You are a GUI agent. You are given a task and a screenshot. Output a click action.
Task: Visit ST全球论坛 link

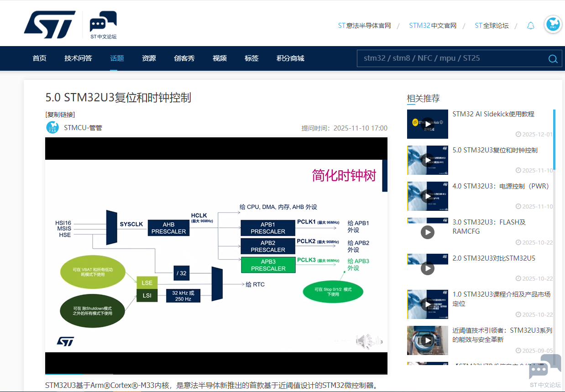[x=492, y=26]
